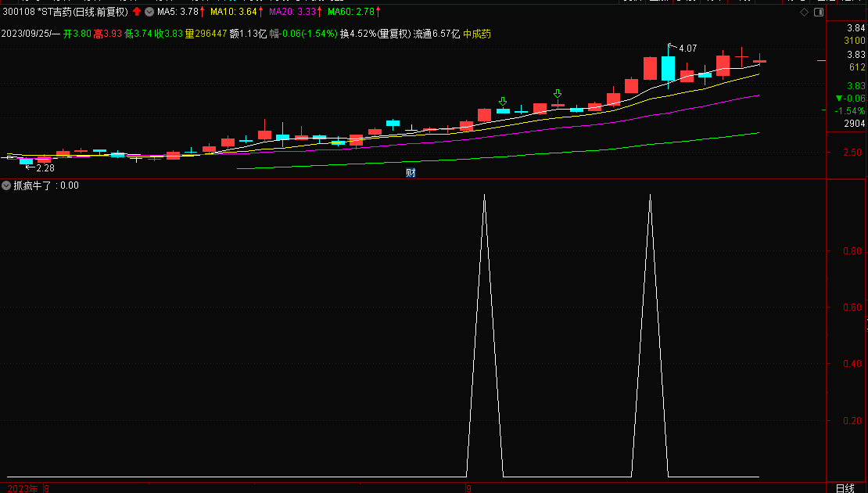Click the 2.28 low price label
The height and width of the screenshot is (493, 868).
click(x=45, y=167)
